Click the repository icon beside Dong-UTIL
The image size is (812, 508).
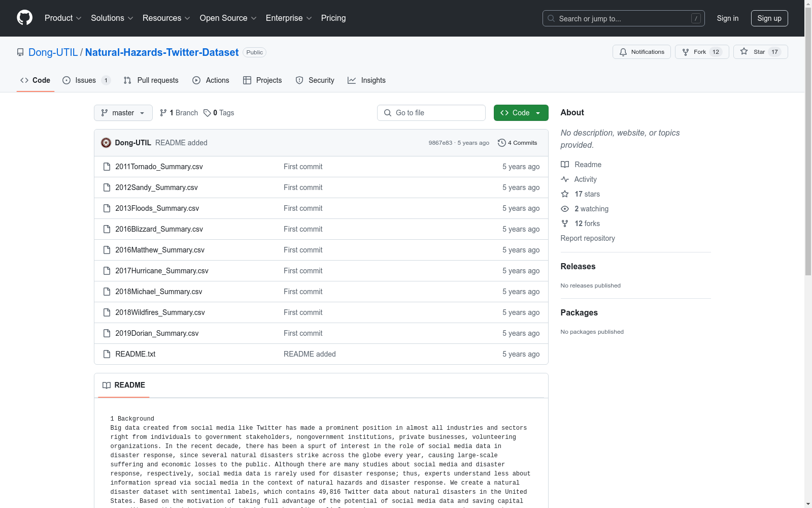coord(20,52)
